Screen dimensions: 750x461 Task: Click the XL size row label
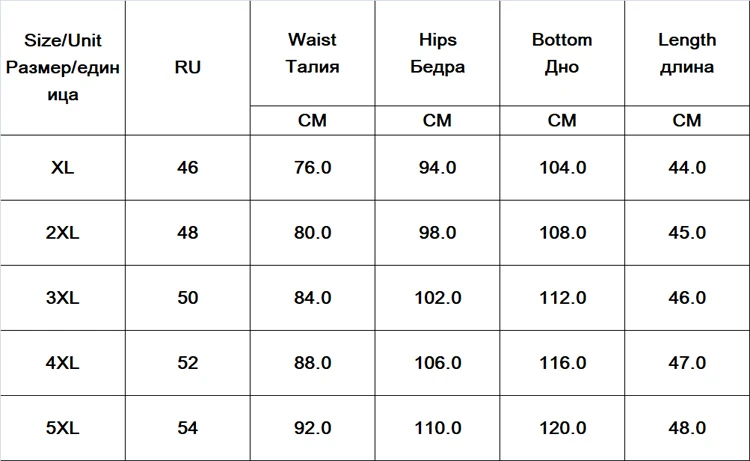[x=62, y=167]
